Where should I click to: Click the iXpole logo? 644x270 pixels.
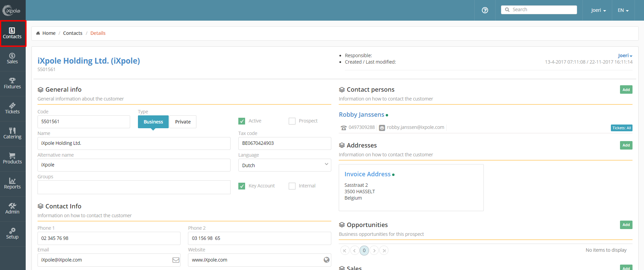(11, 10)
